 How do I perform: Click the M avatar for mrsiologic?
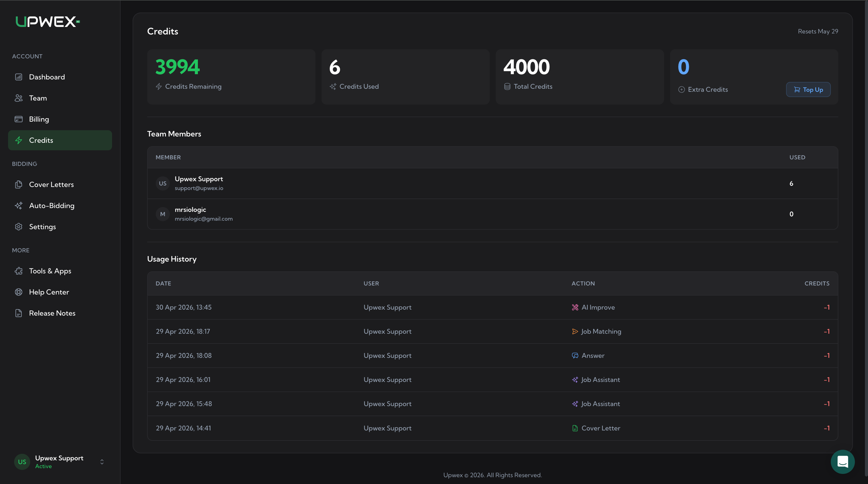163,214
